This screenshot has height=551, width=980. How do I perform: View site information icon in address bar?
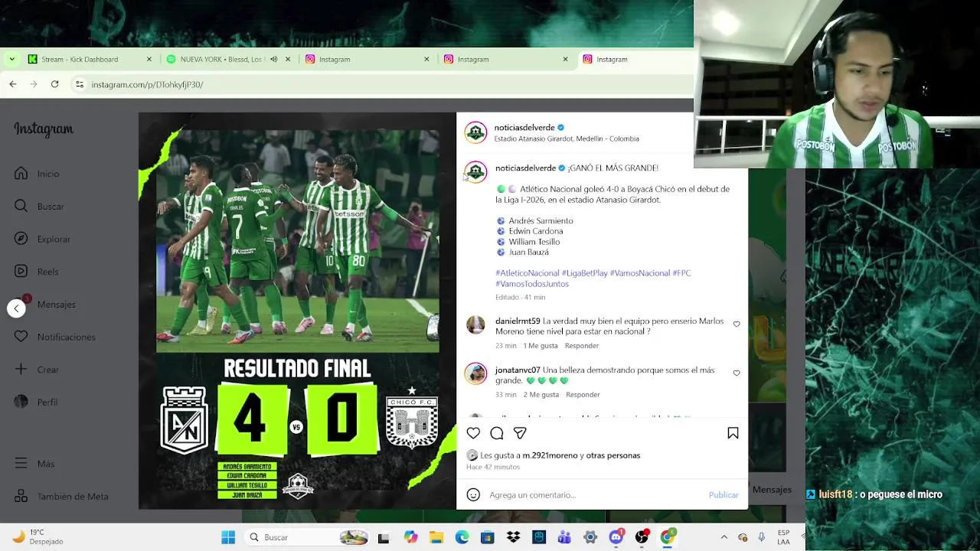pyautogui.click(x=79, y=84)
